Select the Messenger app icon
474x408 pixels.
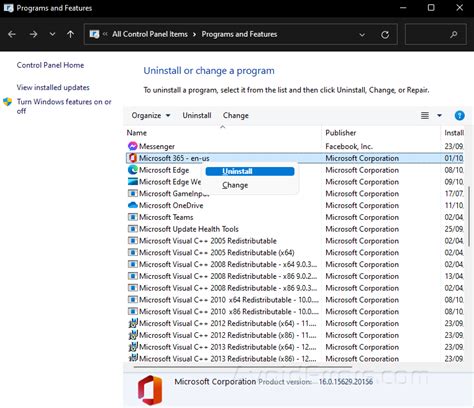pos(133,146)
